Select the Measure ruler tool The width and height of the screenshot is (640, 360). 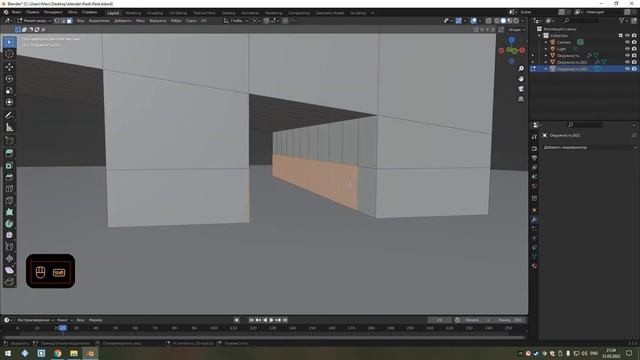pos(9,127)
